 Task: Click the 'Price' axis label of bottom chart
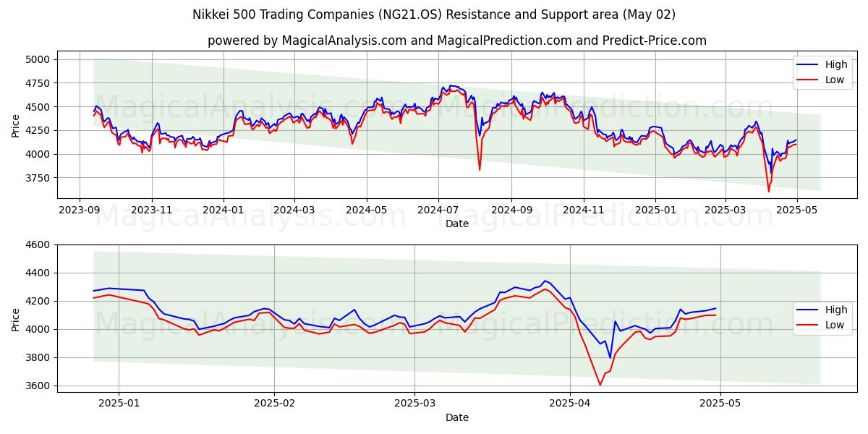tap(16, 319)
